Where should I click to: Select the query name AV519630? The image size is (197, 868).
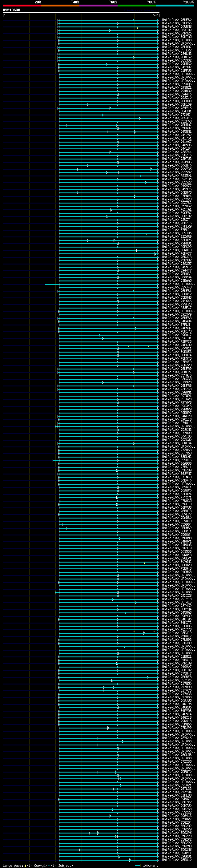[11, 10]
